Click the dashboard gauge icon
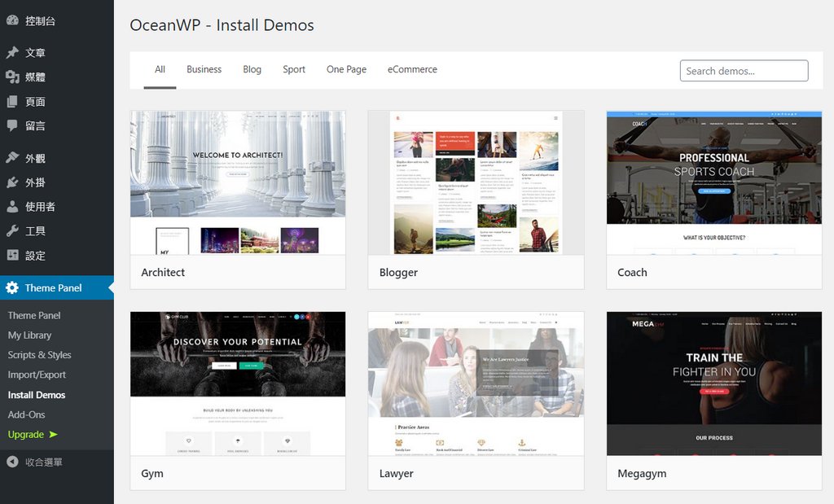Image resolution: width=834 pixels, height=504 pixels. tap(12, 20)
